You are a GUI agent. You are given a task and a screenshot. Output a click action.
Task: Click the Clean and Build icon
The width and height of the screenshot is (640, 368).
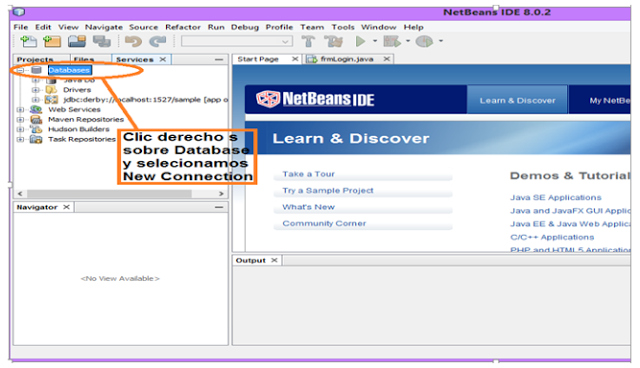pyautogui.click(x=333, y=41)
